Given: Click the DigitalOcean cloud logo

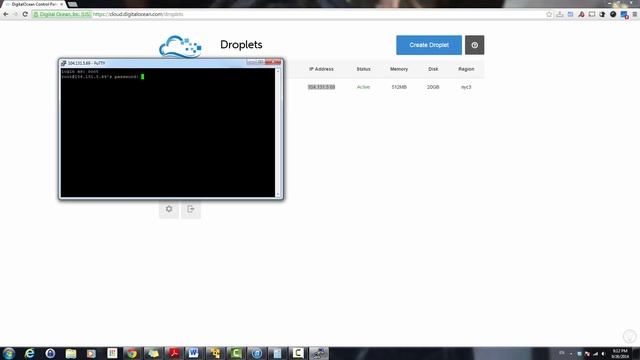Looking at the screenshot, I should pyautogui.click(x=180, y=47).
